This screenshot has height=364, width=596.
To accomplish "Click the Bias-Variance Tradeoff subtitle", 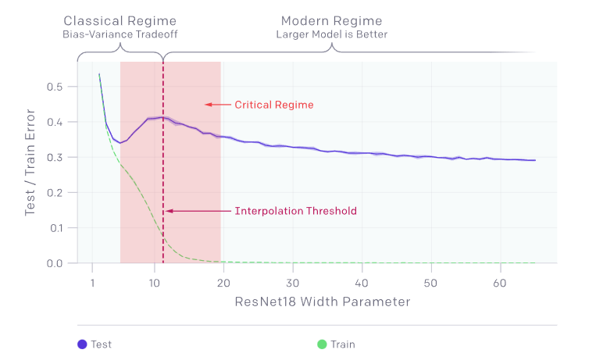I will point(120,34).
